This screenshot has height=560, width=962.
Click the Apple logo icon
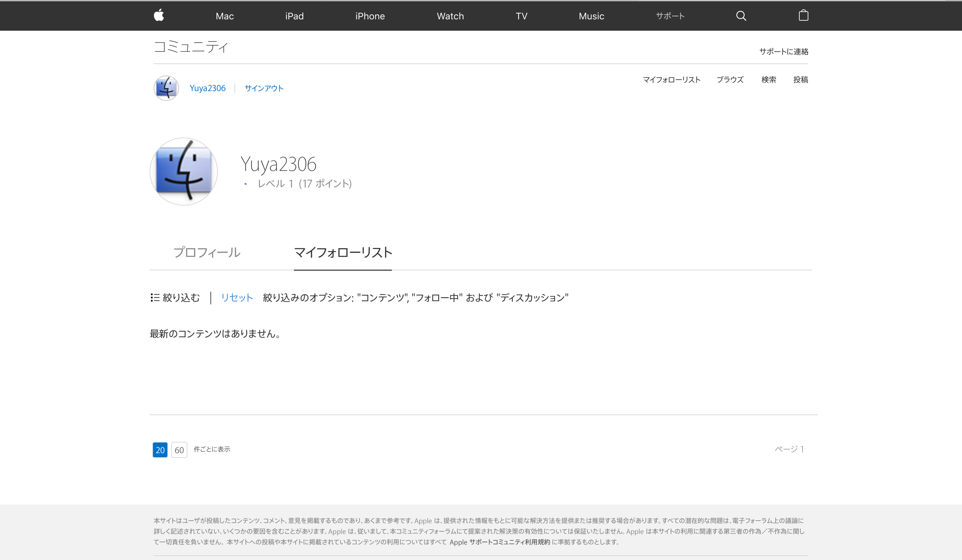point(159,16)
